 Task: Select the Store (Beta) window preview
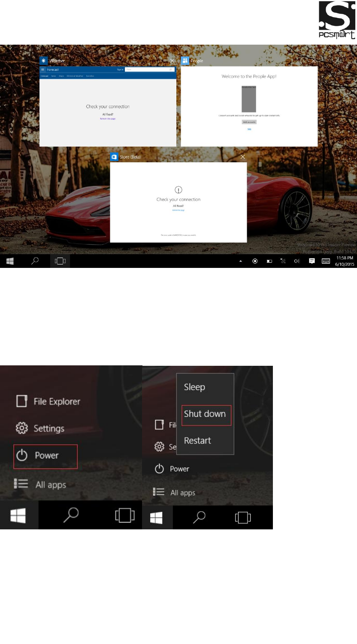178,202
